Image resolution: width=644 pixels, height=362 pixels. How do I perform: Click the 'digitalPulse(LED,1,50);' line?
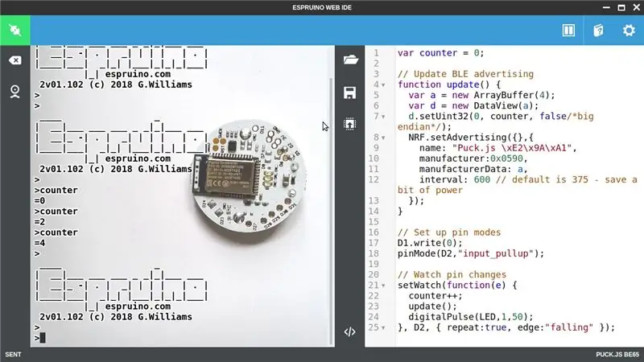tap(471, 317)
